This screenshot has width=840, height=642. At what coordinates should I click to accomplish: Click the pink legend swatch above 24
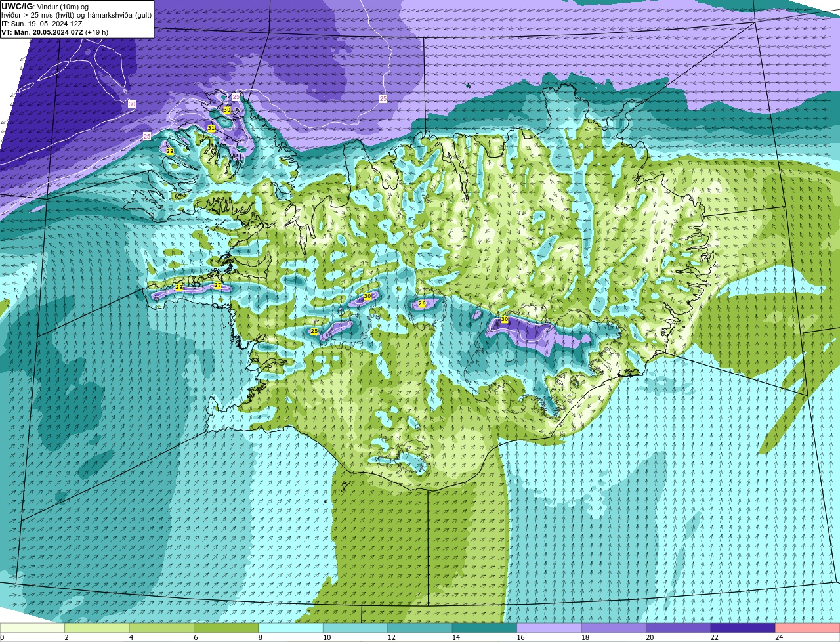(808, 628)
